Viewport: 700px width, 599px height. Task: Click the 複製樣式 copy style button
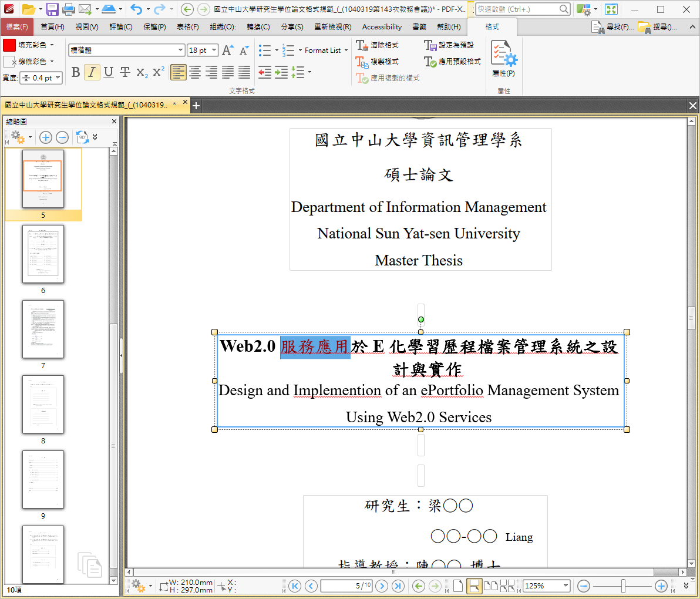pos(378,62)
